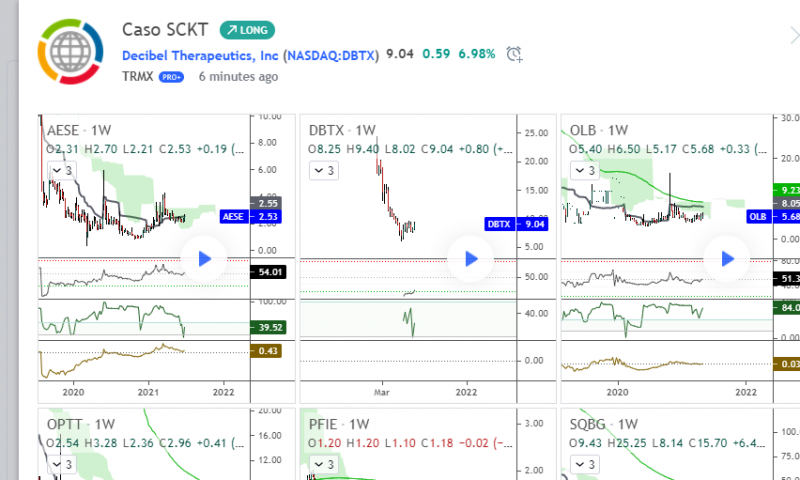Click the blue DBTX price label tag

coord(497,225)
